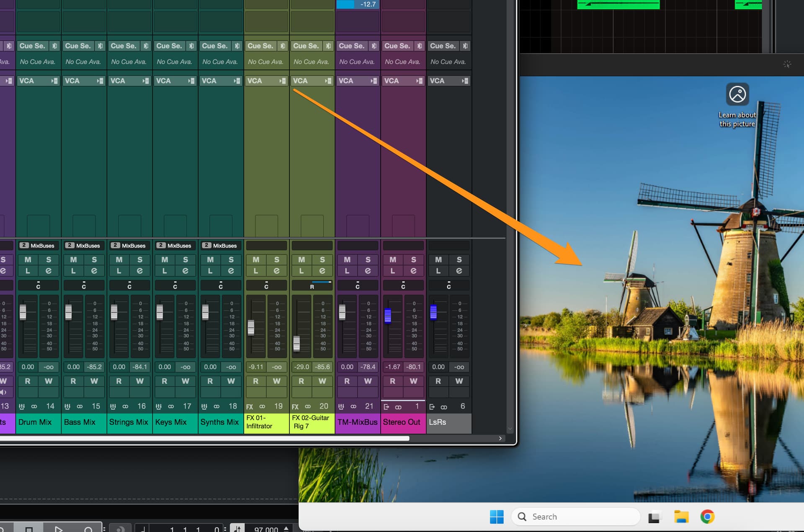Mute the FX 02-Guitar Rig 7 channel

tap(302, 260)
